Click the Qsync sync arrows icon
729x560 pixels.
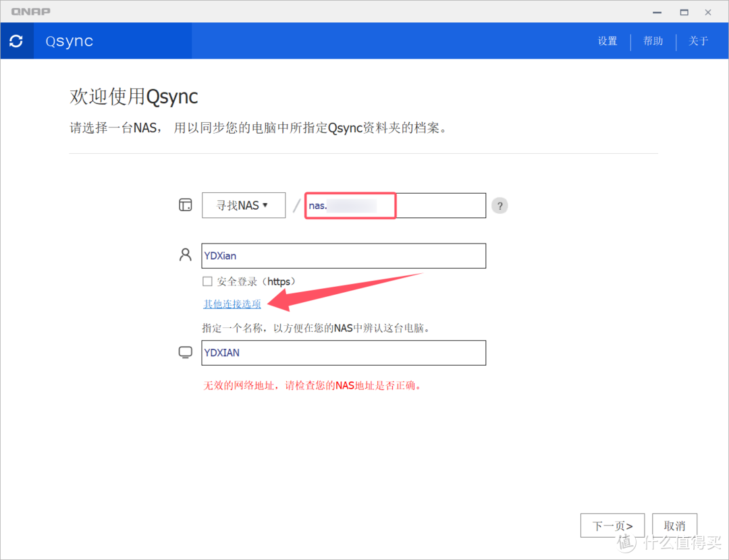pyautogui.click(x=16, y=41)
